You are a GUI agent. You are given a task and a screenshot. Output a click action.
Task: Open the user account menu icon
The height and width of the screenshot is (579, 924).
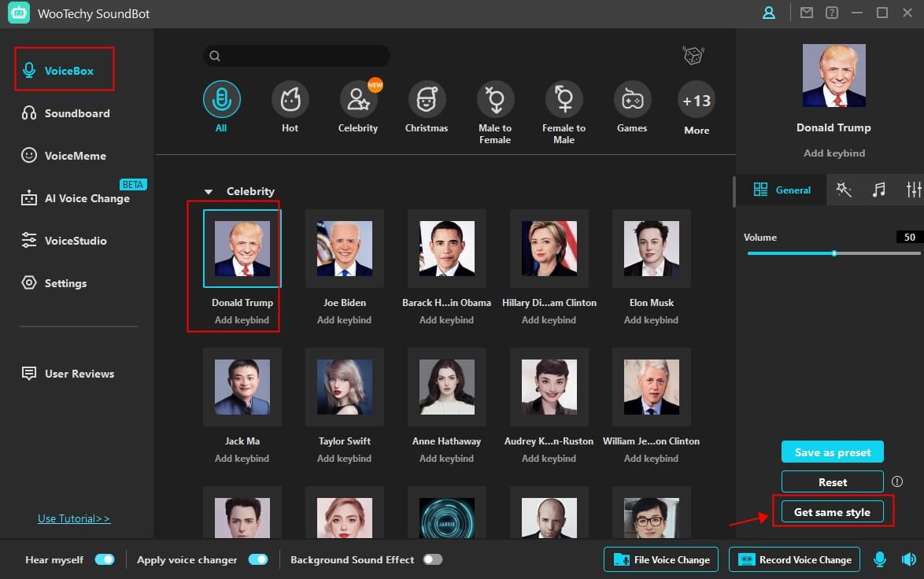769,13
